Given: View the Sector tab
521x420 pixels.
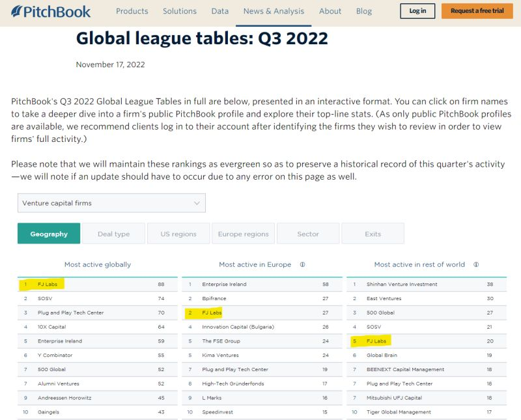Looking at the screenshot, I should (x=308, y=233).
